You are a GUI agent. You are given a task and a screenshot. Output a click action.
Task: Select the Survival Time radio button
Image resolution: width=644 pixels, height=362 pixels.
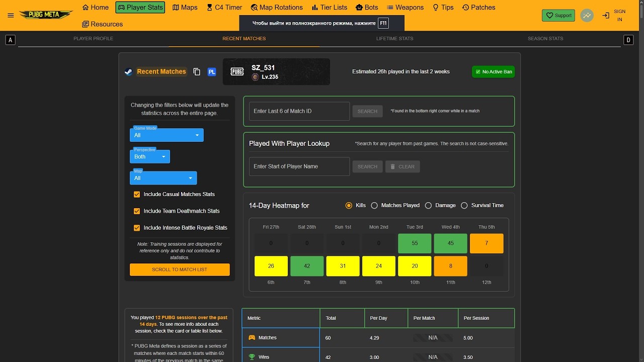click(464, 205)
